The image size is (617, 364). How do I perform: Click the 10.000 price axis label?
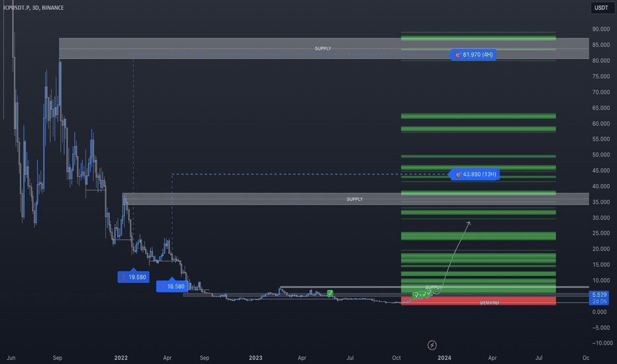click(601, 281)
